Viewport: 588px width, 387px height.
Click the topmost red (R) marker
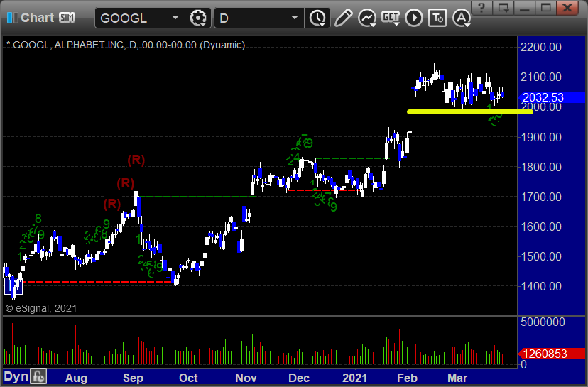click(136, 160)
